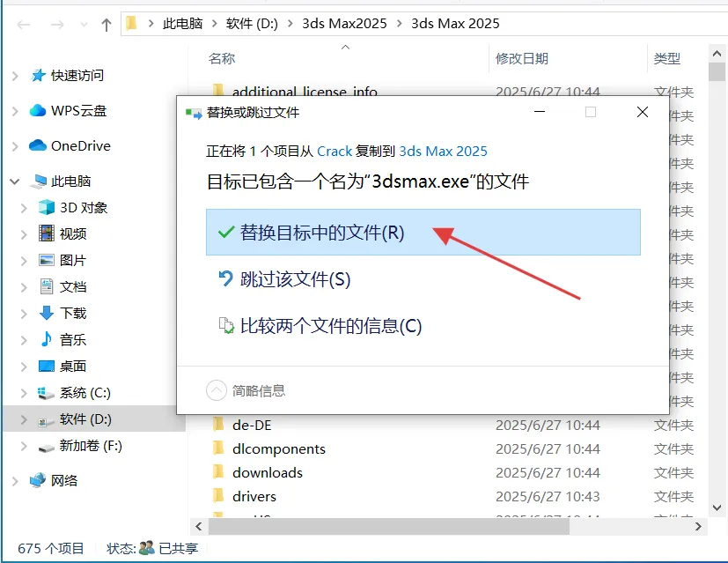
Task: Expand 网络 tree node
Action: [x=15, y=481]
